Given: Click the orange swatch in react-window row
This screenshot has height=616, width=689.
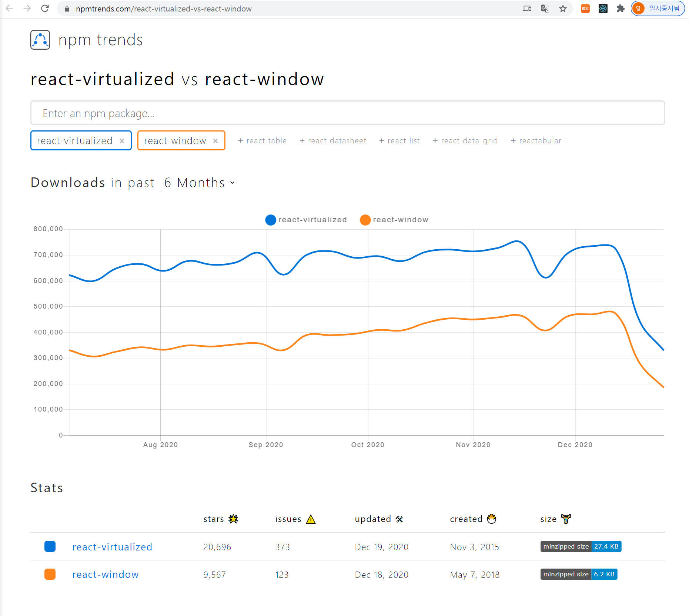Looking at the screenshot, I should (x=50, y=574).
